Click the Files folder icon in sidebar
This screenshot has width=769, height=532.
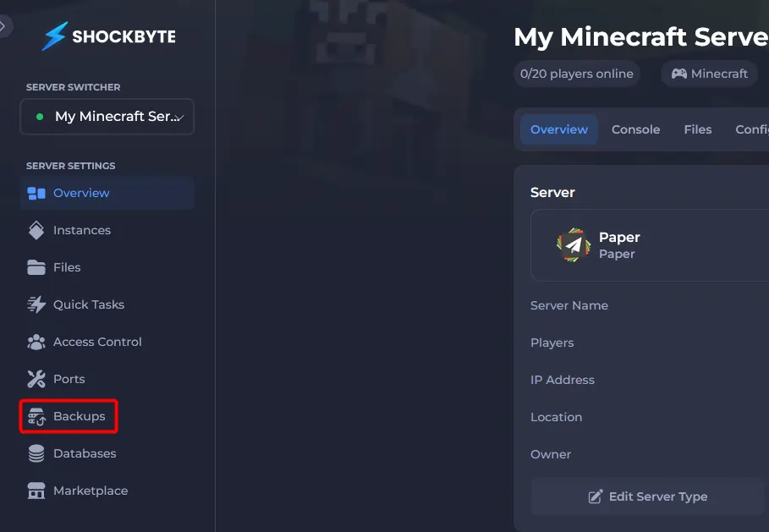click(36, 268)
